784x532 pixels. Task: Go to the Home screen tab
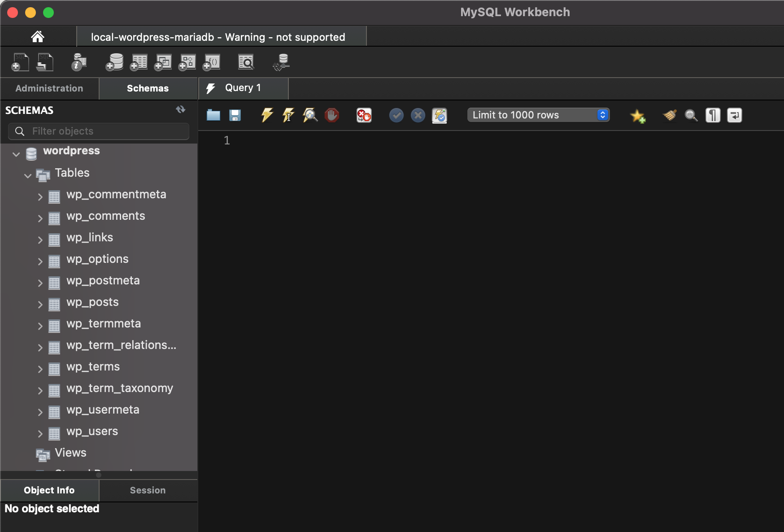pyautogui.click(x=38, y=36)
